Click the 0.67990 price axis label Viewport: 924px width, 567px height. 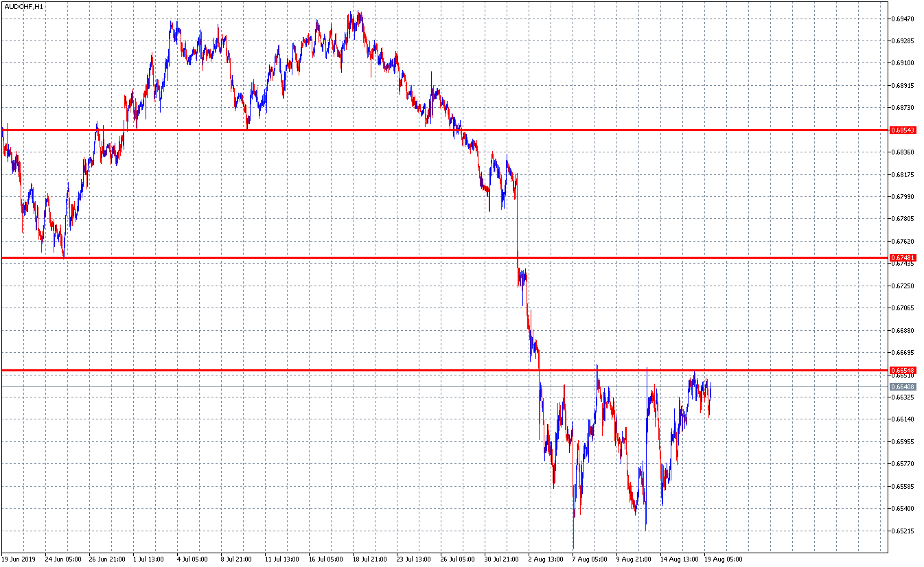[x=903, y=197]
